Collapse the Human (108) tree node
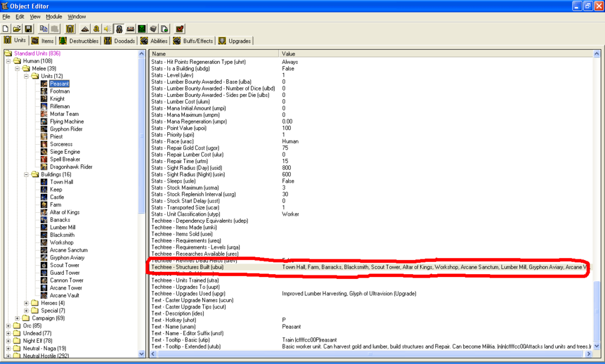Viewport: 605px width, 364px height. pyautogui.click(x=8, y=61)
